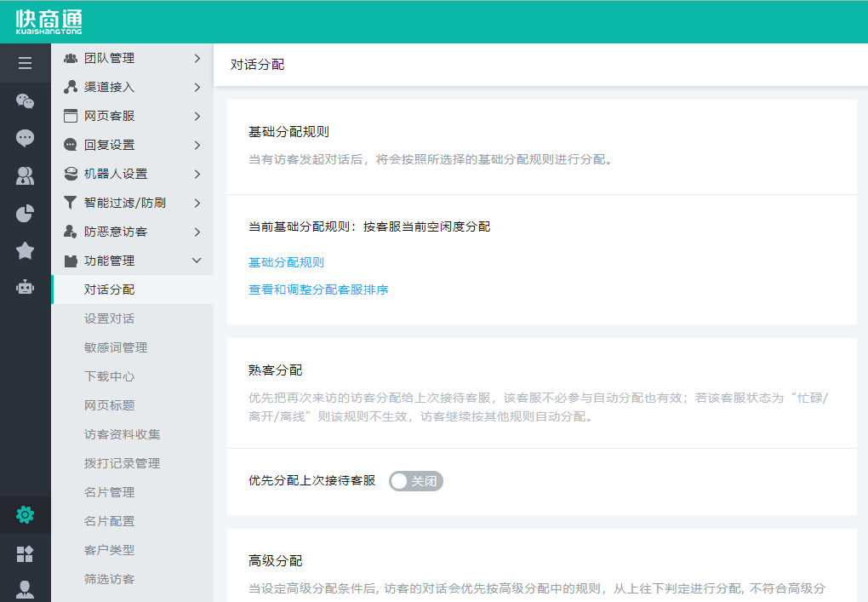The image size is (868, 602).
Task: Expand the 团队管理 menu
Action: pyautogui.click(x=132, y=58)
